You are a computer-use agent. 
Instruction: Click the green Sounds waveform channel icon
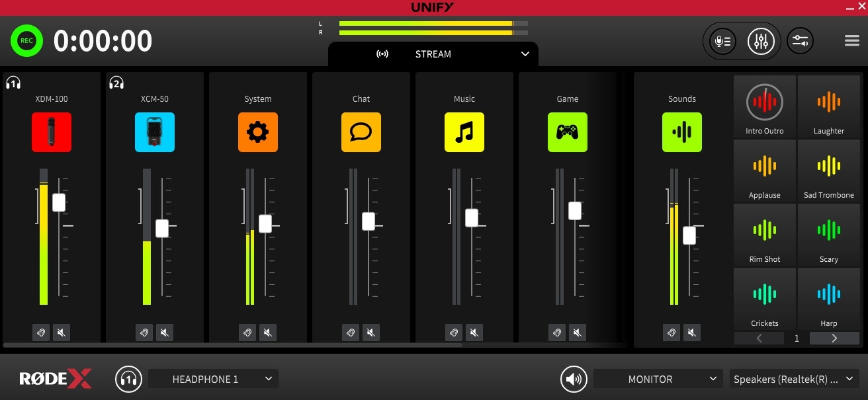coord(682,132)
